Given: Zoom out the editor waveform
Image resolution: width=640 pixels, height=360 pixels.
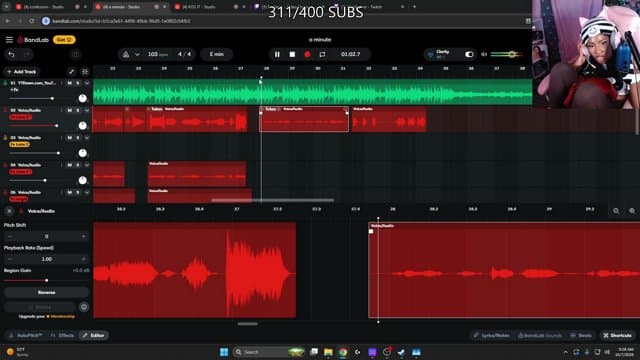Looking at the screenshot, I should 616,211.
